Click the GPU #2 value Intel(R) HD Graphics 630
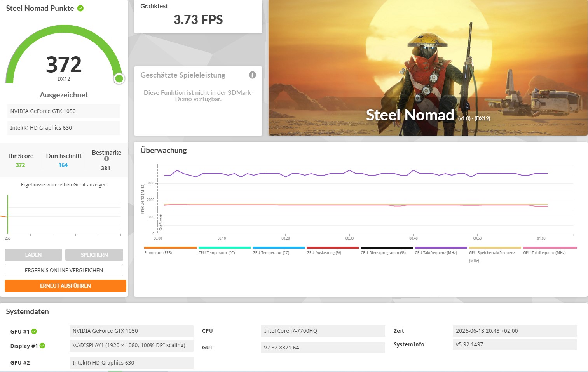588x372 pixels. [x=131, y=363]
